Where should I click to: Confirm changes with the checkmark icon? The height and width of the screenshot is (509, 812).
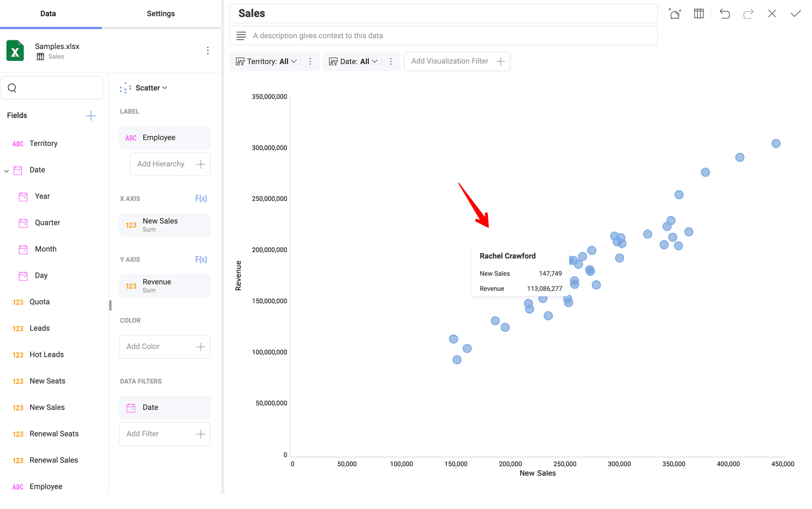(x=796, y=13)
